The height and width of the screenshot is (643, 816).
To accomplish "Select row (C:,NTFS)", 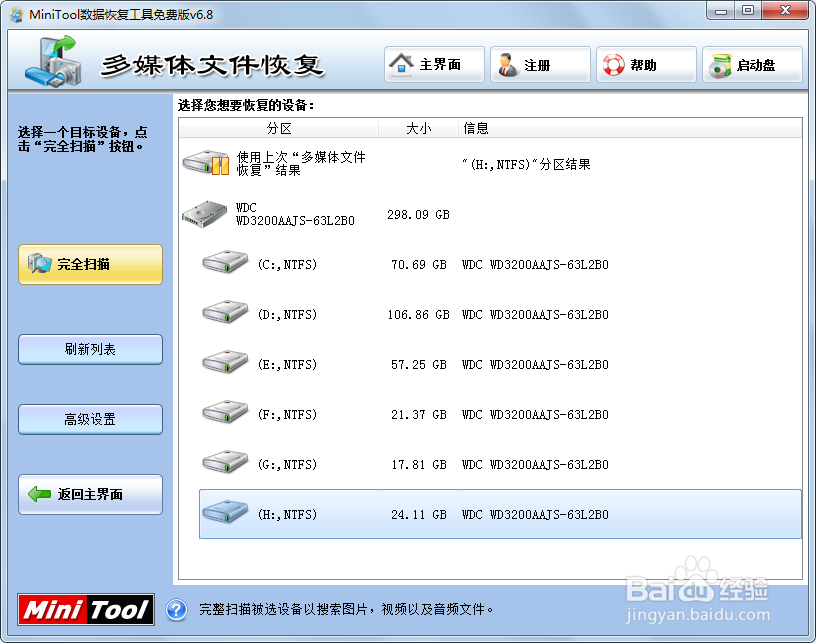I will coord(501,264).
